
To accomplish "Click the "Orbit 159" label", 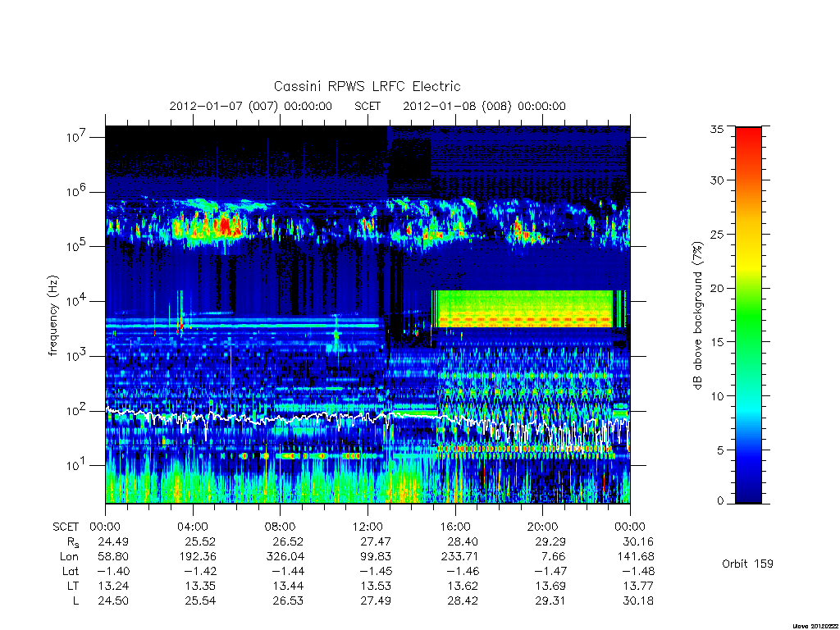I will [x=747, y=564].
